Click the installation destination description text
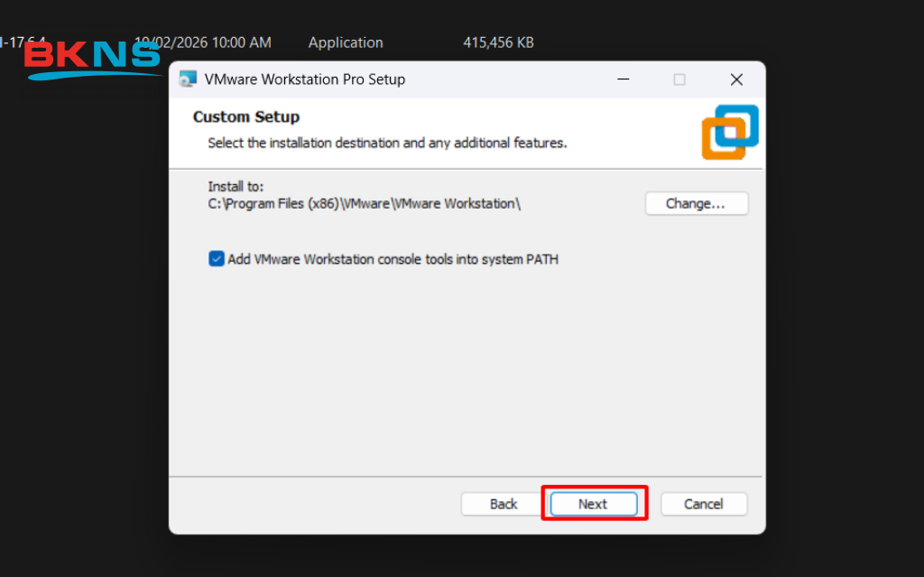The image size is (924, 577). 387,143
